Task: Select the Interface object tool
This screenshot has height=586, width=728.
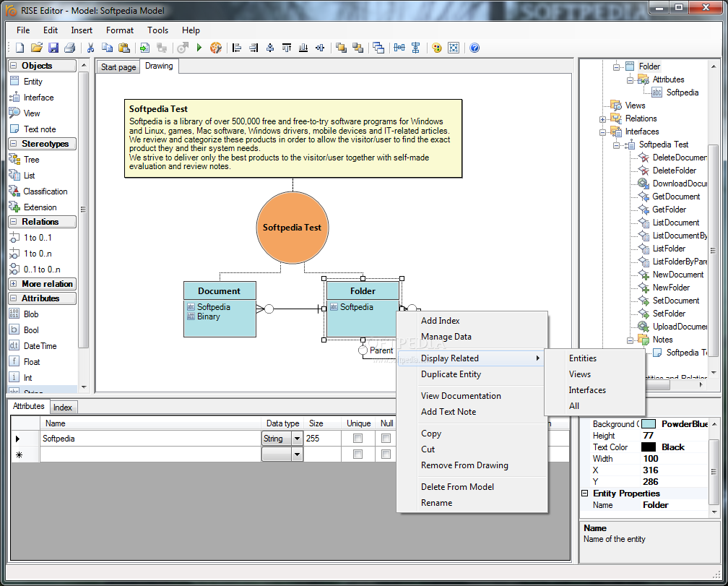Action: click(x=38, y=97)
